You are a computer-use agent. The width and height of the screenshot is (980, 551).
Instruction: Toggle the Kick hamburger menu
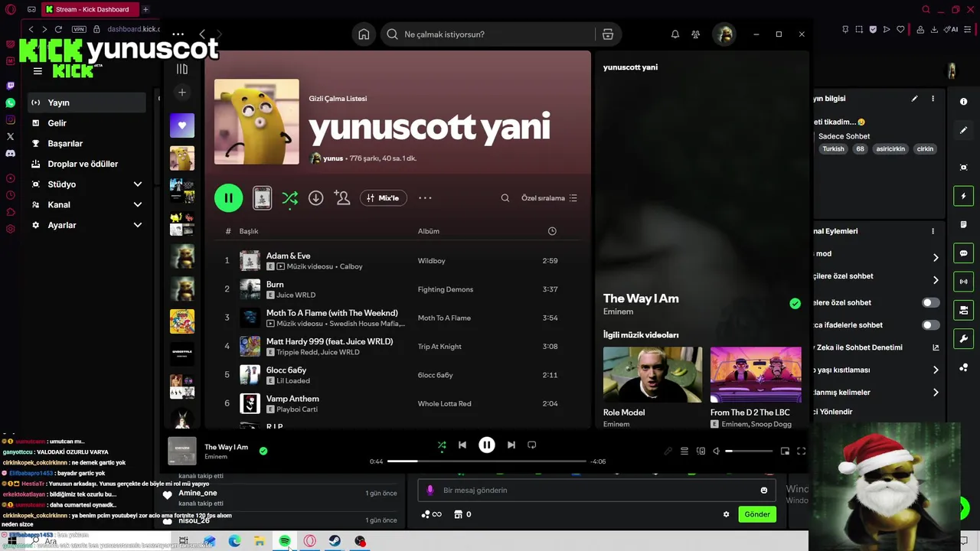pos(38,71)
